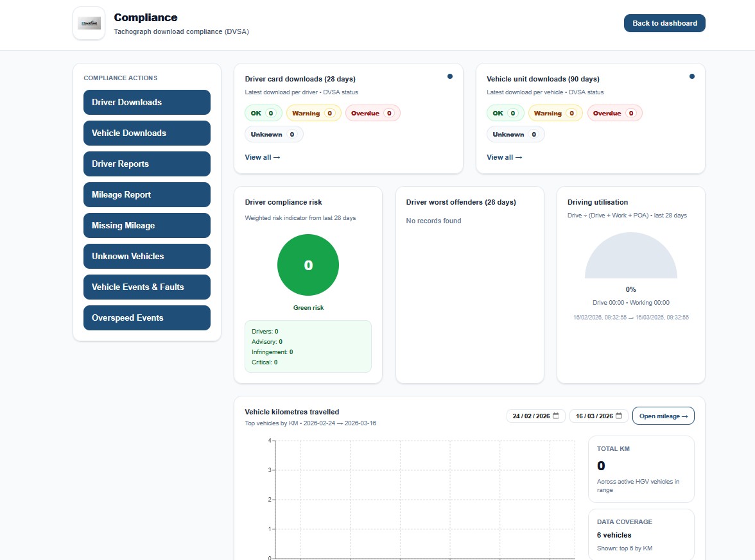Follow the View all link for driver card downloads
This screenshot has height=560, width=755.
point(263,157)
